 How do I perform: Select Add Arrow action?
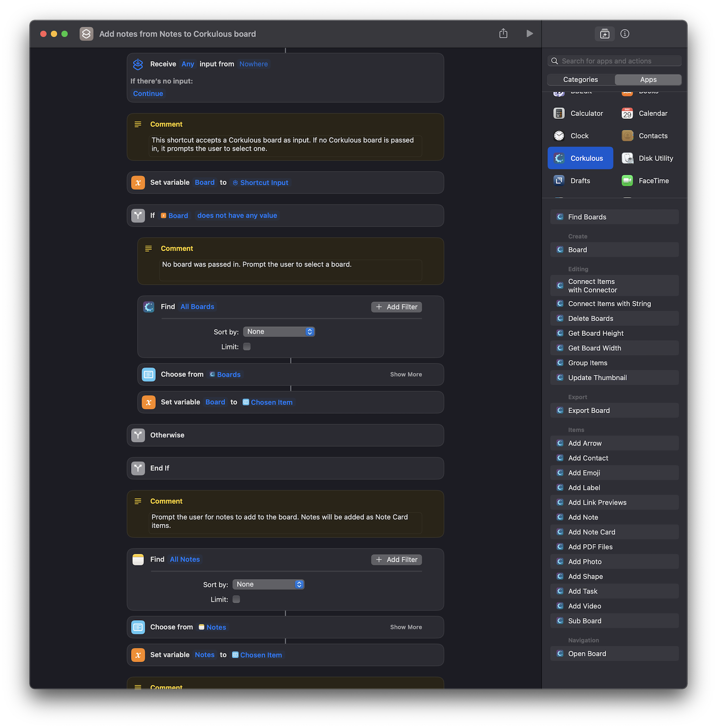pos(615,443)
